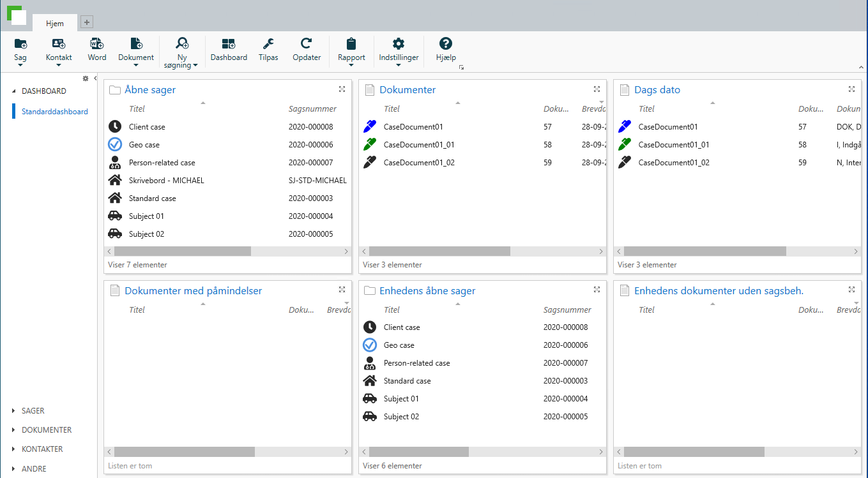Click horizontal scrollbar thumb in Dokumenter widget
This screenshot has width=868, height=478.
click(439, 251)
